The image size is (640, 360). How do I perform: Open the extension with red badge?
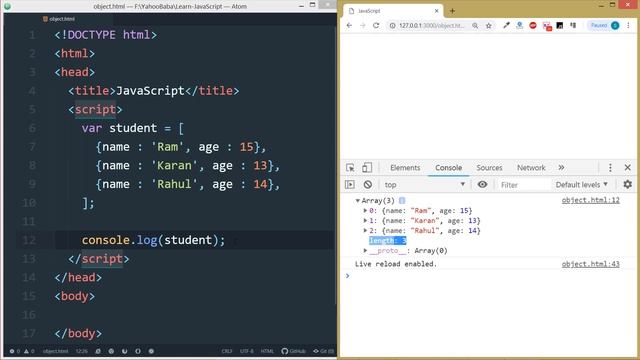coord(547,26)
